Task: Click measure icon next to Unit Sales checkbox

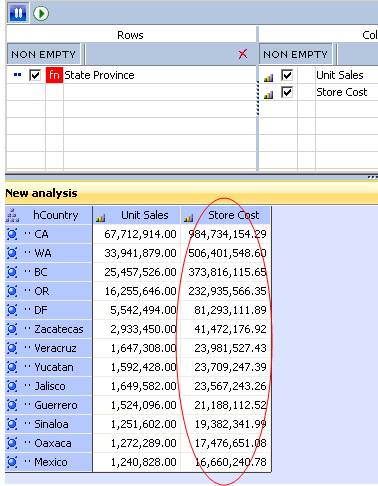Action: (x=268, y=78)
